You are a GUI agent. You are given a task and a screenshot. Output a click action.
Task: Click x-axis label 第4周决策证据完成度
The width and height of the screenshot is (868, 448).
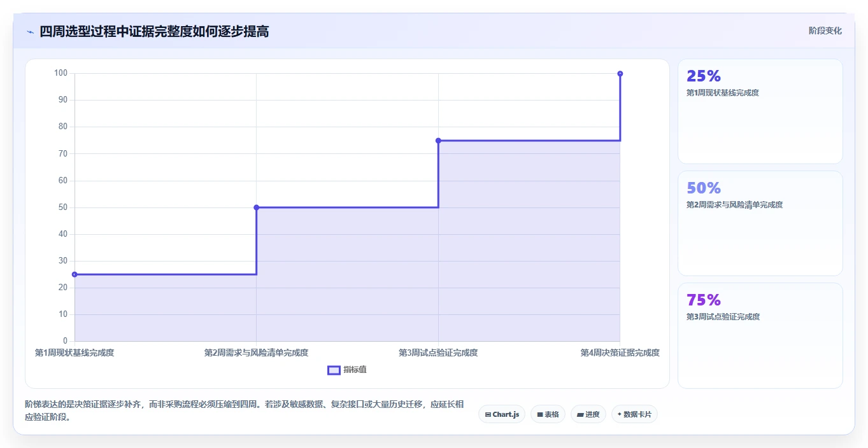[620, 353]
